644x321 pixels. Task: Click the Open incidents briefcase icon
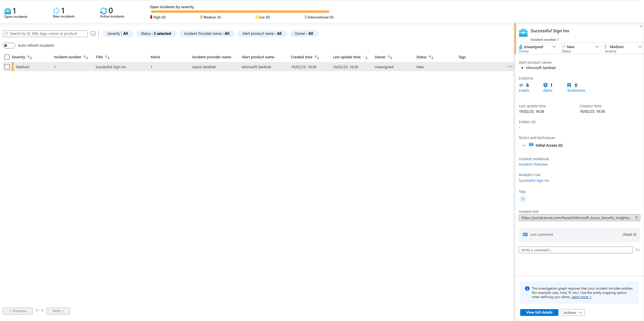[8, 11]
